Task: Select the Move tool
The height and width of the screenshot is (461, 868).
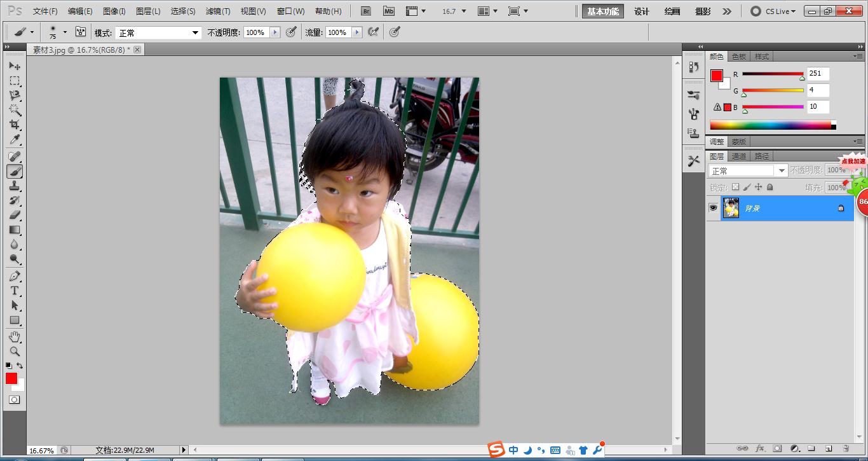Action: pos(14,65)
